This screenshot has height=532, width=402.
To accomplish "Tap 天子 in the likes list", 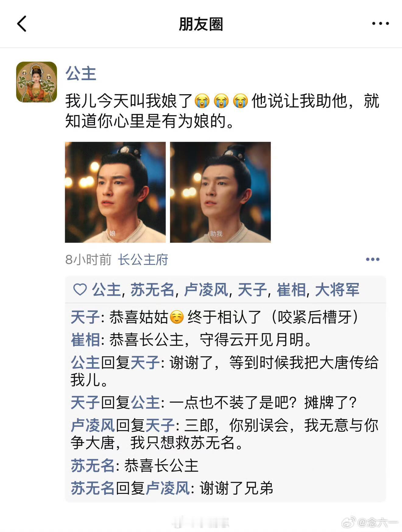I will click(x=252, y=289).
